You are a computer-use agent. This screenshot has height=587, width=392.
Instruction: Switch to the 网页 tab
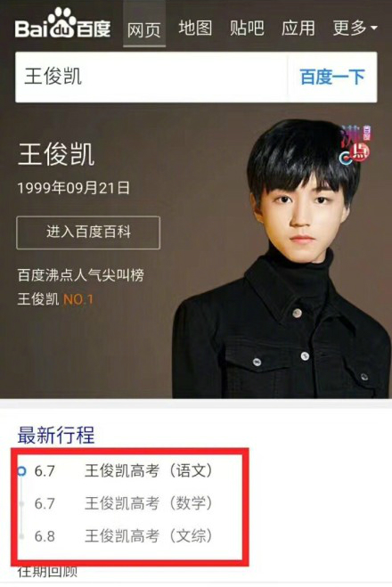click(144, 29)
